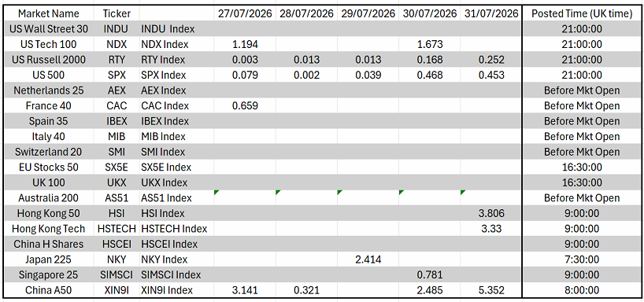Select the SX5E Index cell

point(176,167)
